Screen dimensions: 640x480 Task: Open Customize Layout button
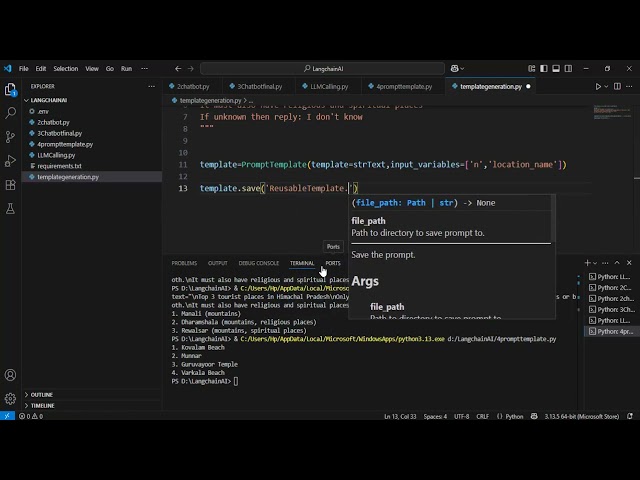[531, 69]
